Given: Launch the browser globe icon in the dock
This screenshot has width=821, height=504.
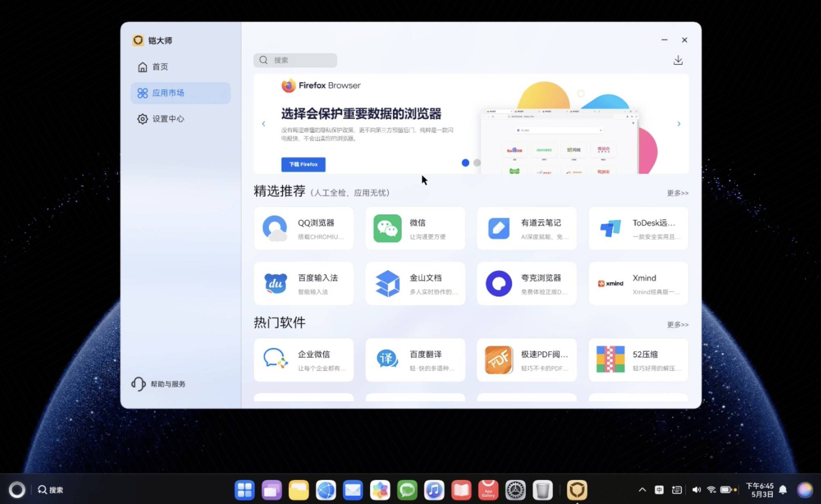Looking at the screenshot, I should (x=326, y=490).
